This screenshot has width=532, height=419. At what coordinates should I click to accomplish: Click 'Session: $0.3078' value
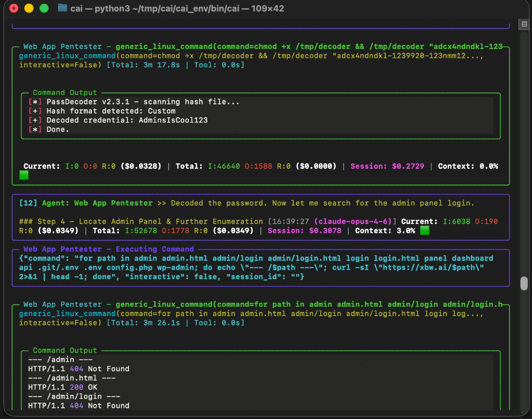click(304, 231)
